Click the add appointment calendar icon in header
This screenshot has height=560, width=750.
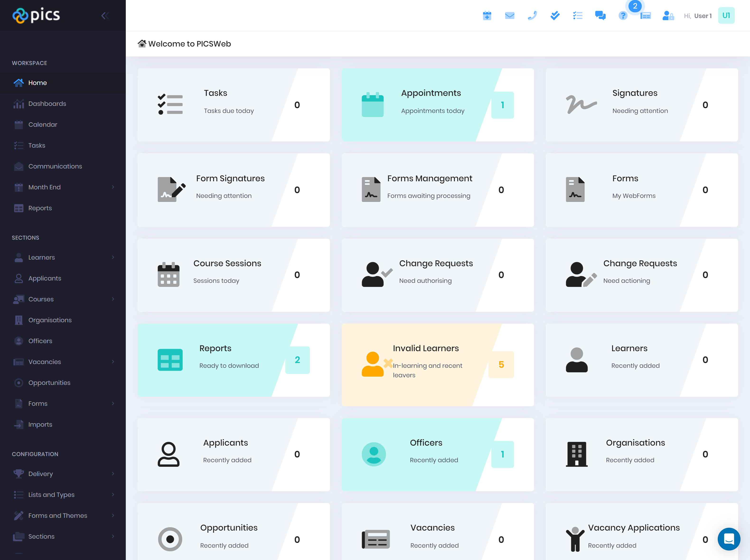click(487, 16)
